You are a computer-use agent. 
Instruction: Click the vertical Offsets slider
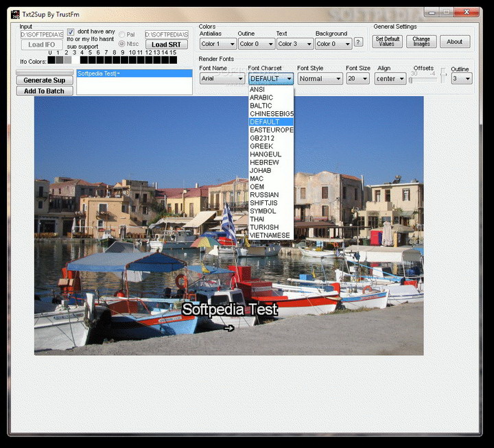pos(444,75)
